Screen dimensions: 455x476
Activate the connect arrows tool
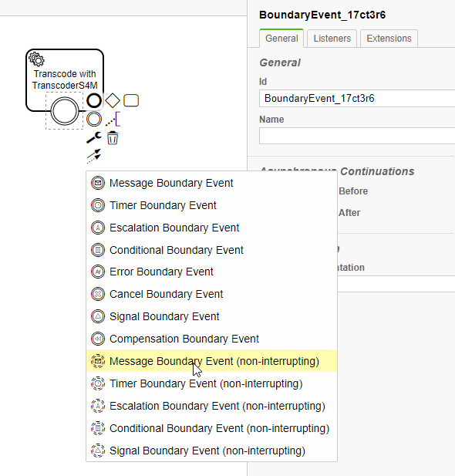(94, 156)
